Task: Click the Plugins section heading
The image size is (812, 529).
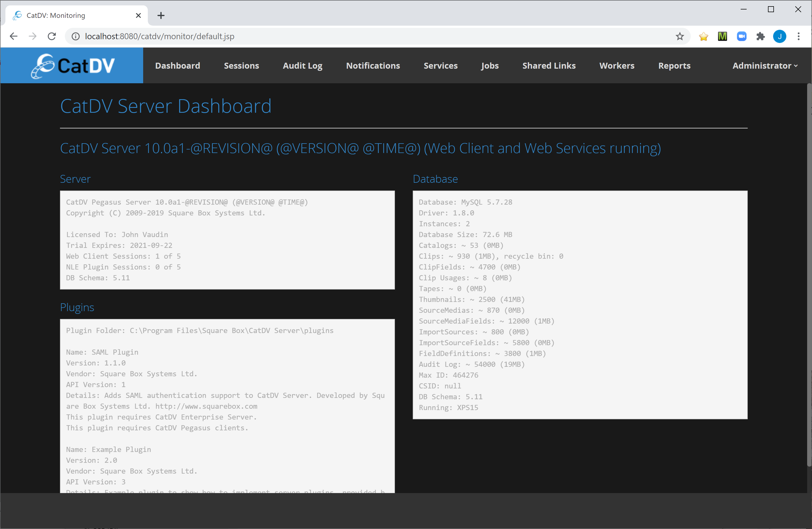Action: point(77,307)
